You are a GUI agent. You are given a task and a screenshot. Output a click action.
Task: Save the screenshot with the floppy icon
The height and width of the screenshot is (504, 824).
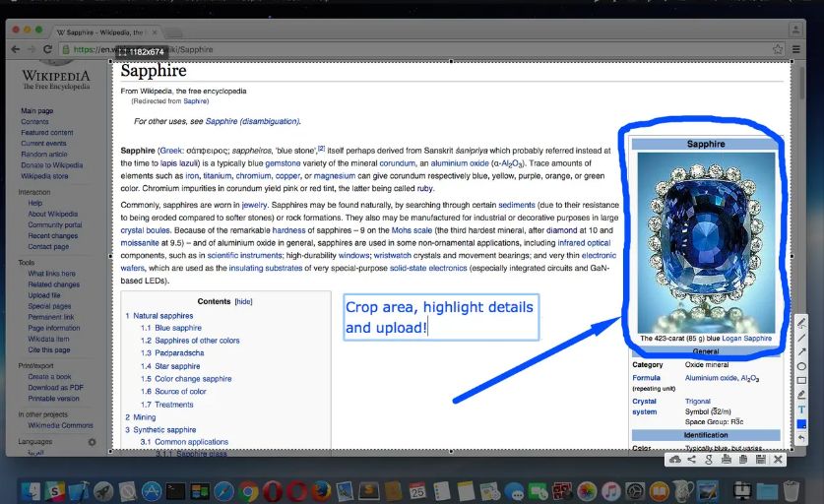click(x=760, y=460)
